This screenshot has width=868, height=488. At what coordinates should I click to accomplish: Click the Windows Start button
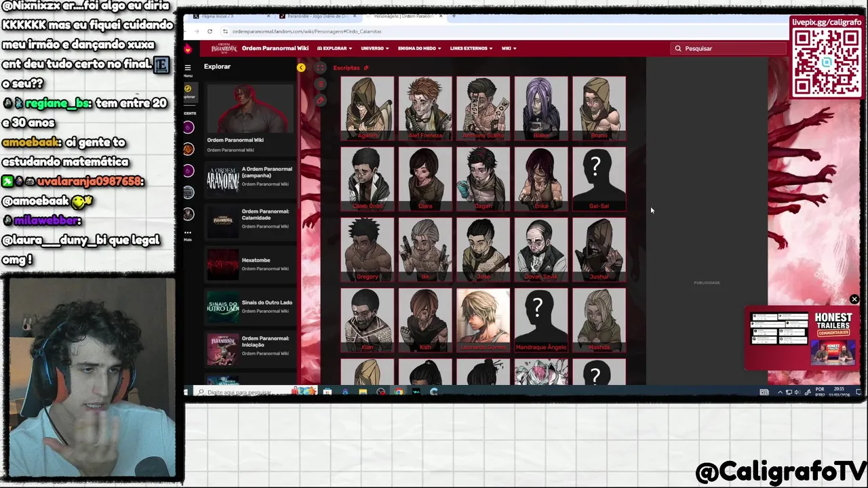[x=186, y=392]
